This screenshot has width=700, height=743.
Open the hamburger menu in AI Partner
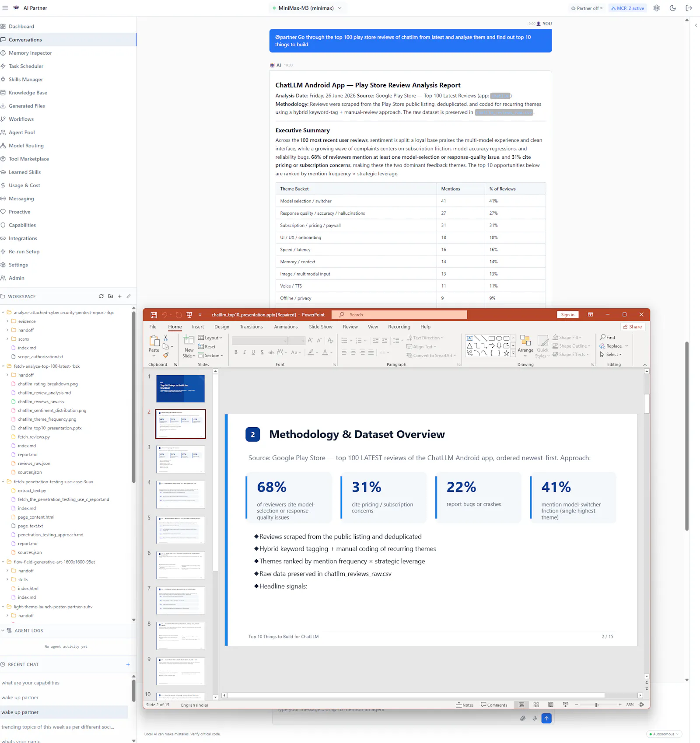[5, 8]
